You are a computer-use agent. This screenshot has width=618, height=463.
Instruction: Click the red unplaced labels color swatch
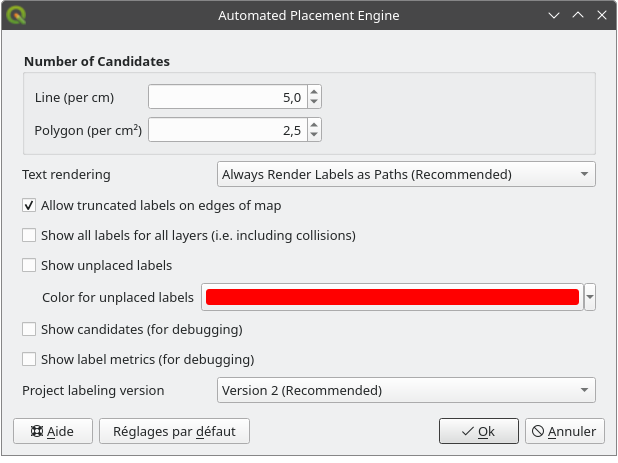point(391,297)
